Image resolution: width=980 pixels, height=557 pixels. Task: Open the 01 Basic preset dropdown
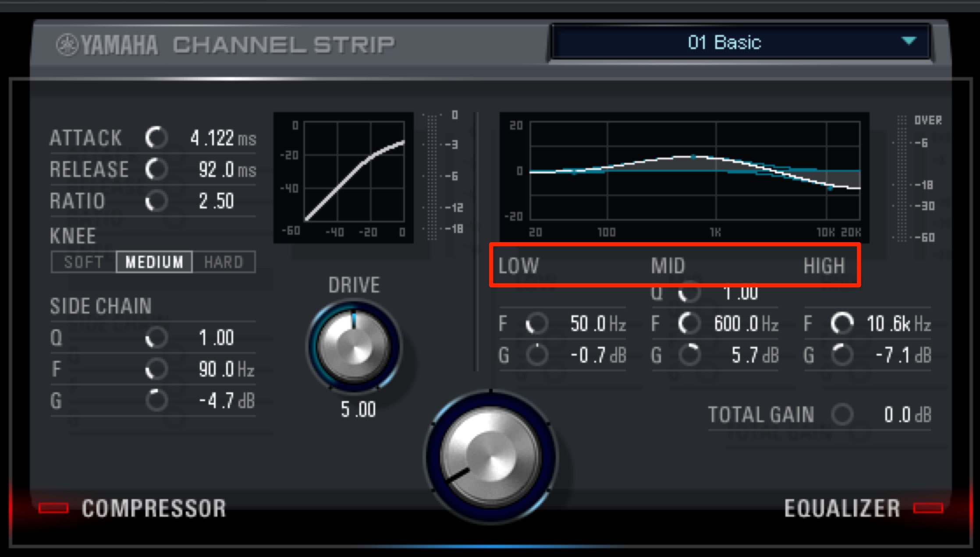point(740,42)
